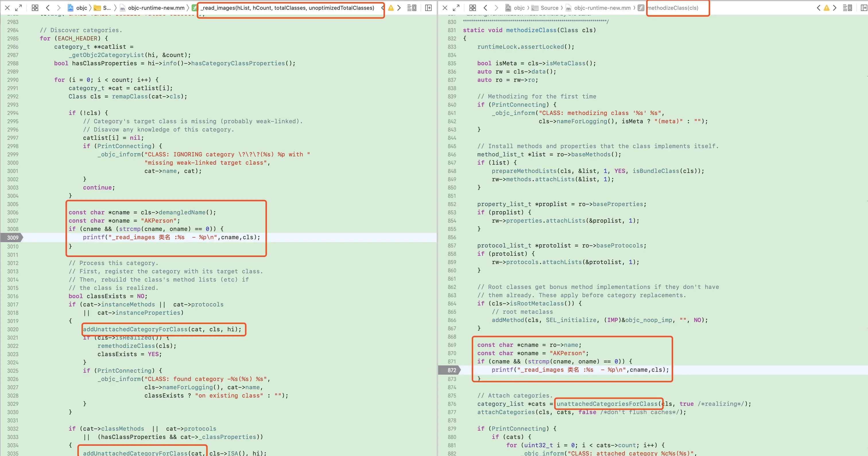This screenshot has height=456, width=868.
Task: Click line number 831 in right gutter
Action: tap(452, 30)
